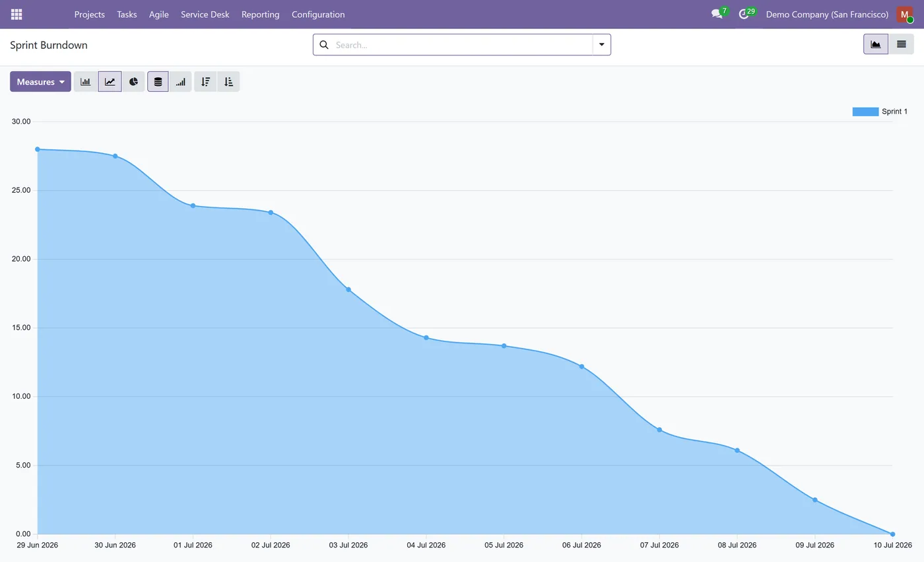The width and height of the screenshot is (924, 562).
Task: Click the 15.00 y-axis label
Action: (x=21, y=328)
